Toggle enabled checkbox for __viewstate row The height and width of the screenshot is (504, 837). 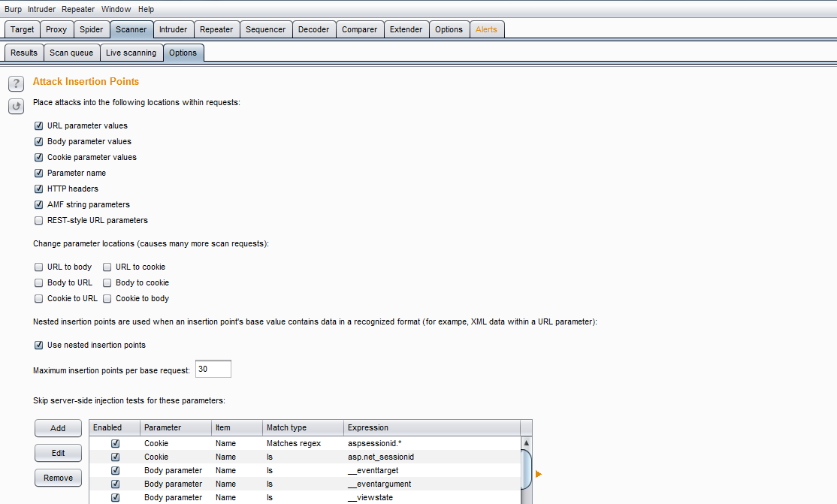115,497
